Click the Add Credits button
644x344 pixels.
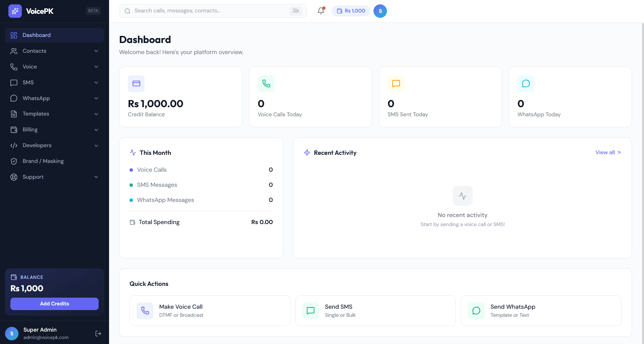click(54, 303)
